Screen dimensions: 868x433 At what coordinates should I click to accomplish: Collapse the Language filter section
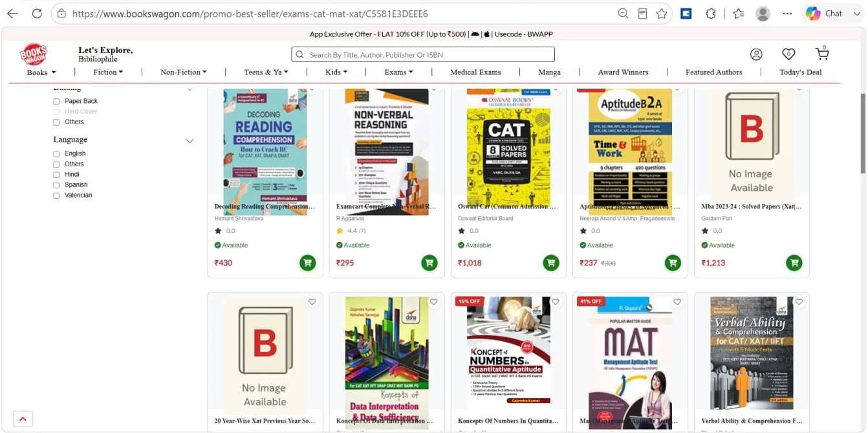(190, 140)
